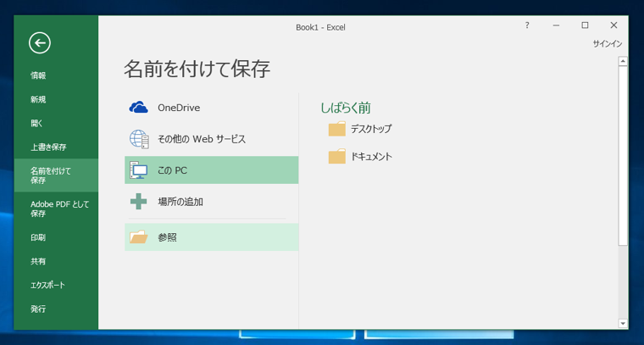Click サインイン link

(x=608, y=44)
